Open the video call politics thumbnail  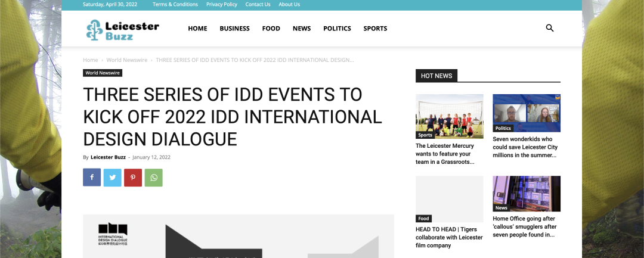527,113
